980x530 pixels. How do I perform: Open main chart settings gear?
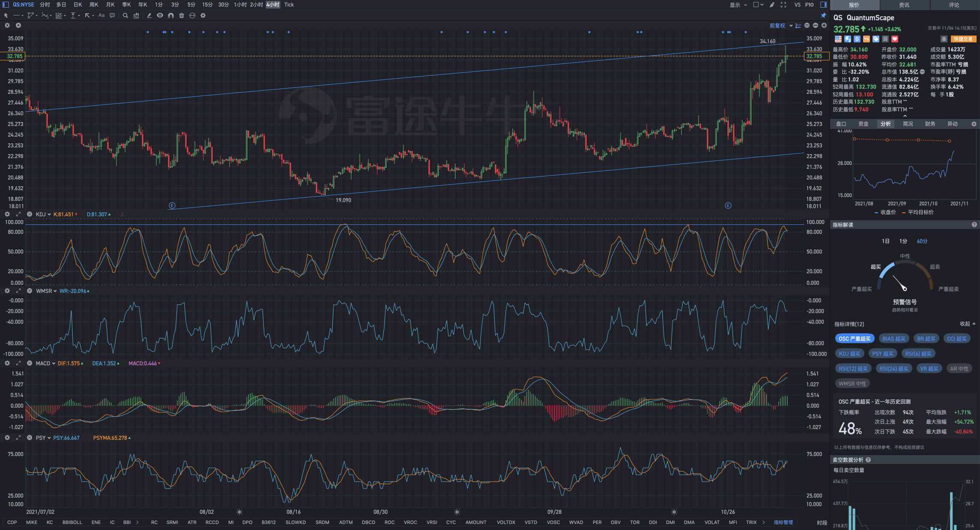[x=7, y=25]
